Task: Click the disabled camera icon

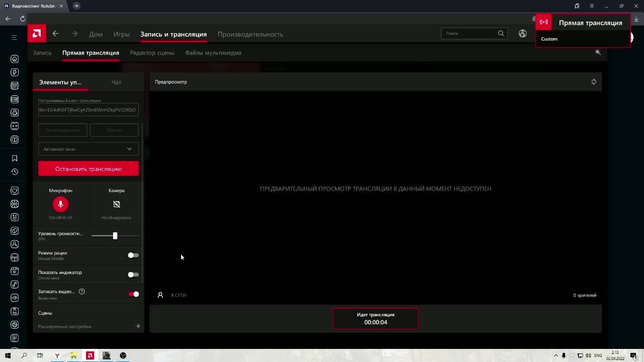Action: (116, 204)
